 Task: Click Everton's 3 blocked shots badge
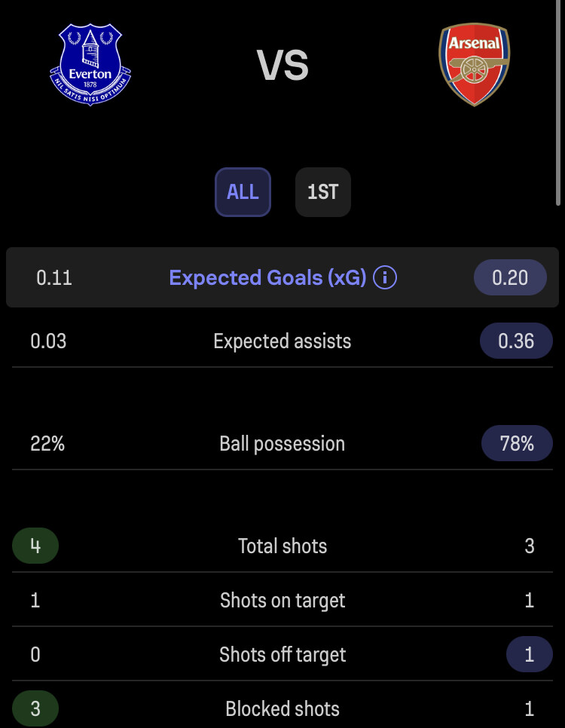coord(35,709)
